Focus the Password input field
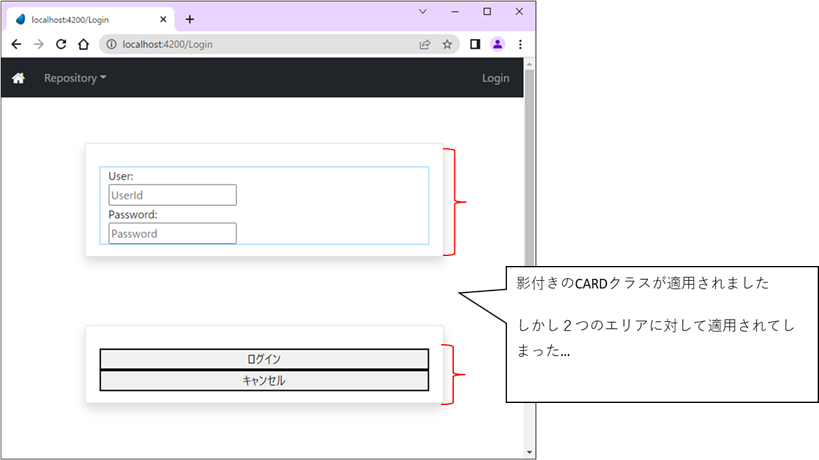 coord(172,233)
